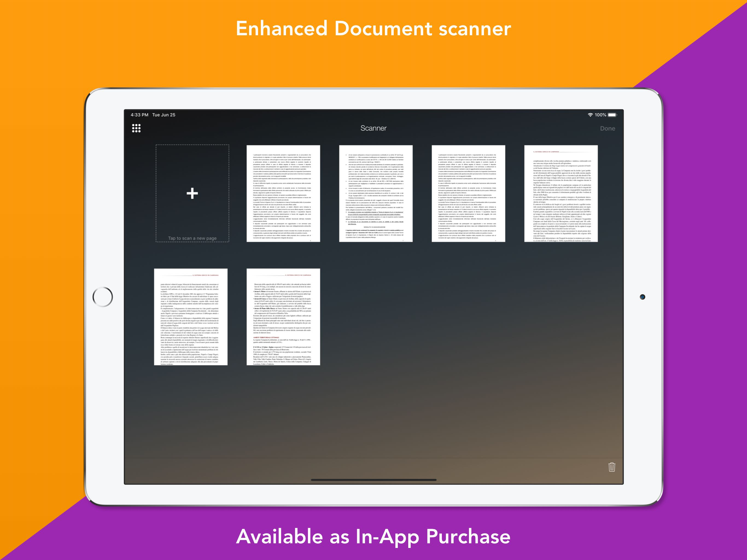Screen dimensions: 747x560
Task: Click 'Tap to scan a new page' label
Action: coord(192,238)
